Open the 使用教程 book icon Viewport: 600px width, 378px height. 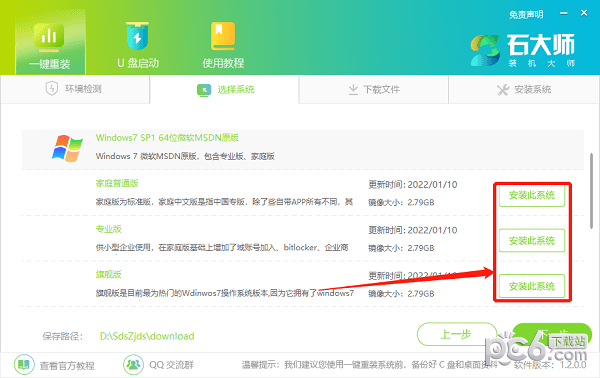tap(223, 36)
